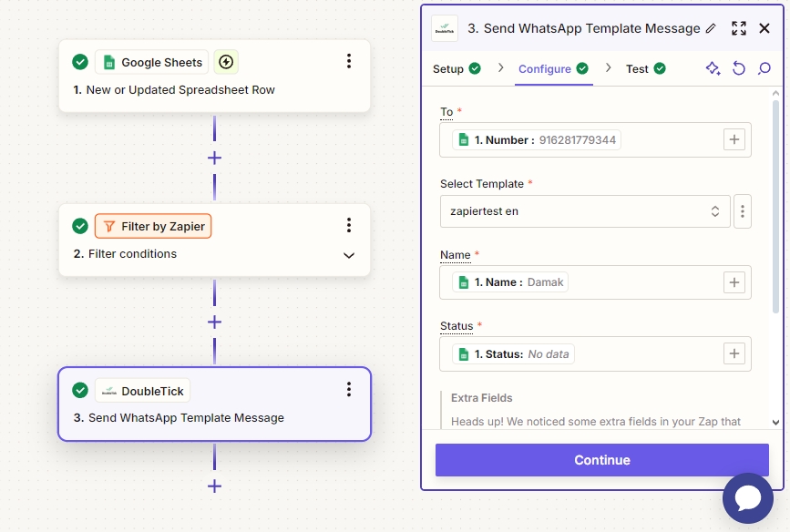Open options menu beside template dropdown

[x=743, y=211]
